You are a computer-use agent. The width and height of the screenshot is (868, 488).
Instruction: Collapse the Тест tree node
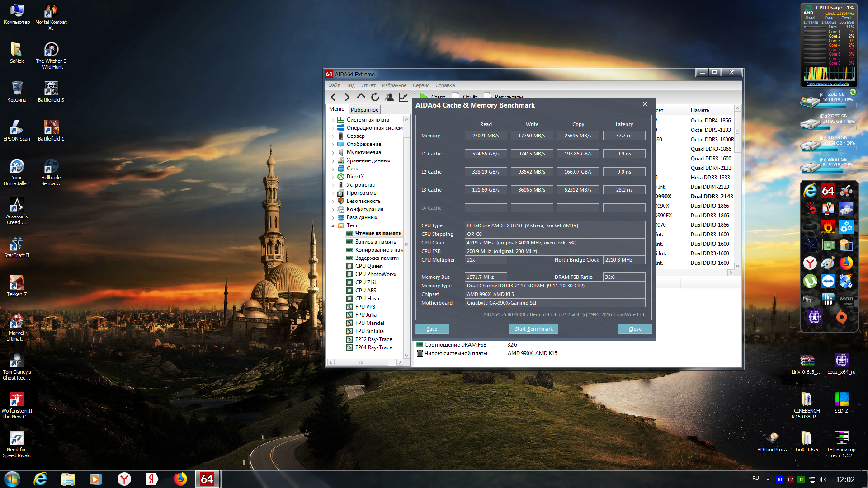click(333, 226)
